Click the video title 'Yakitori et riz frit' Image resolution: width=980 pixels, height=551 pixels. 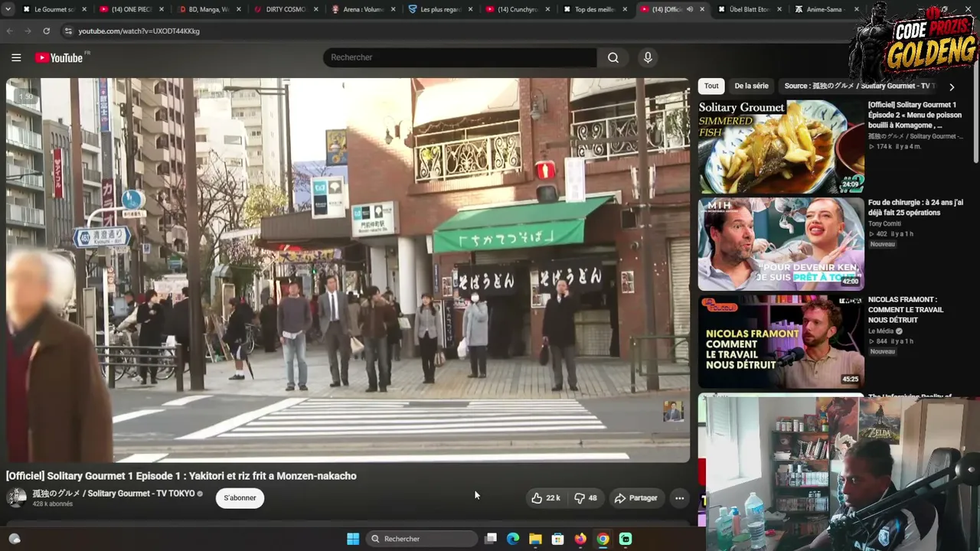pos(181,476)
